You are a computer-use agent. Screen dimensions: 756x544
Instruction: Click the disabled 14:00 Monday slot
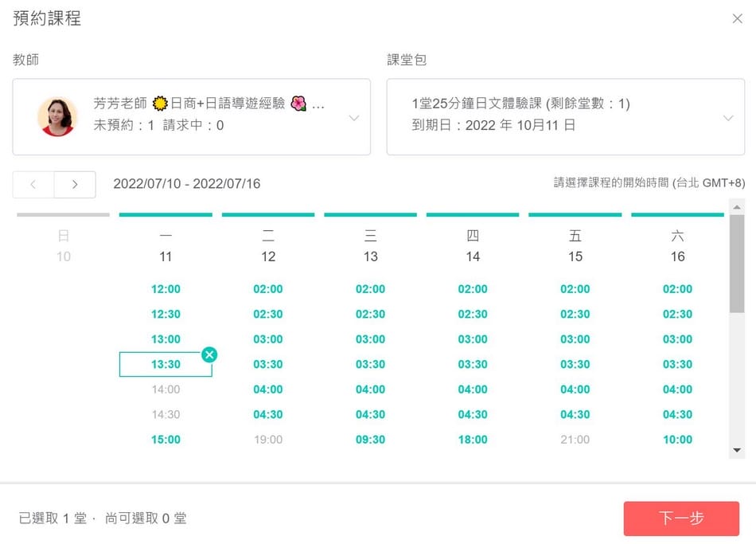(166, 389)
